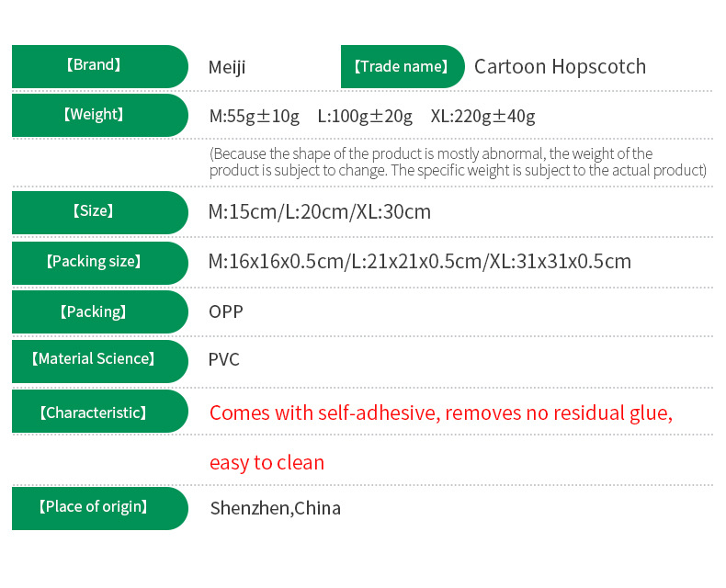Select the Cartoon Hopscotch product name

coord(560,67)
